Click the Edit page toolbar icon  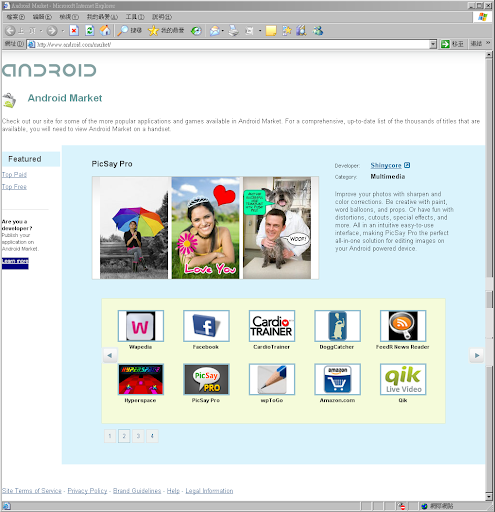click(x=249, y=31)
